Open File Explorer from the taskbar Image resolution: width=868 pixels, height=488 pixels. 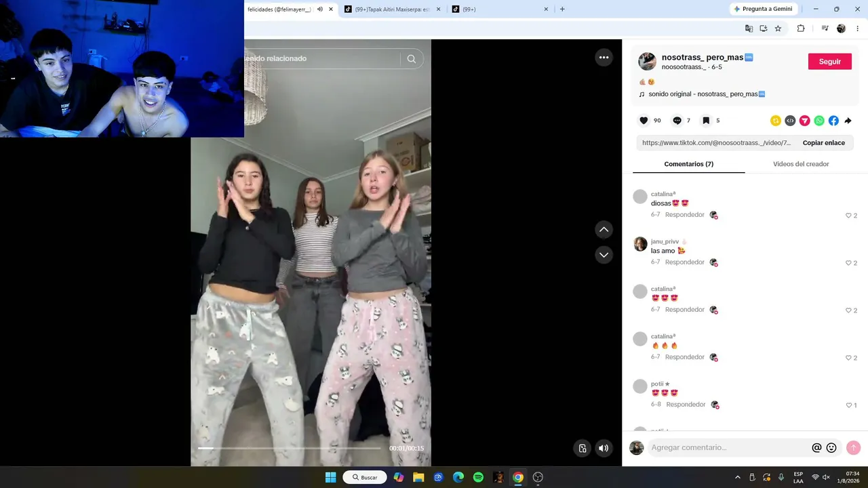click(x=418, y=477)
